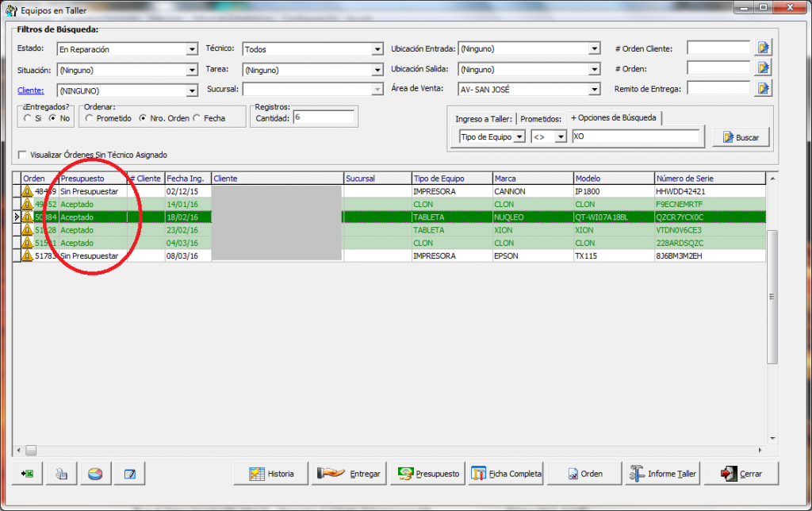Click search icon beside # Orden field

point(764,68)
